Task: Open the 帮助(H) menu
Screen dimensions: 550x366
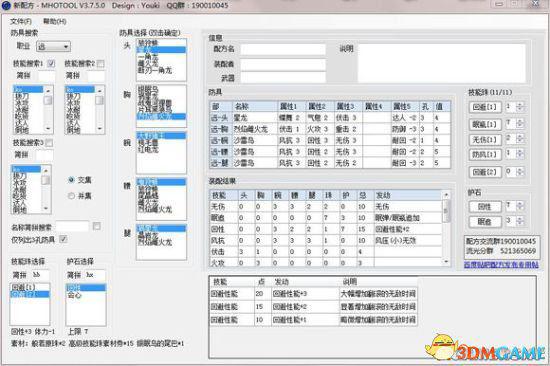Action: click(x=55, y=21)
